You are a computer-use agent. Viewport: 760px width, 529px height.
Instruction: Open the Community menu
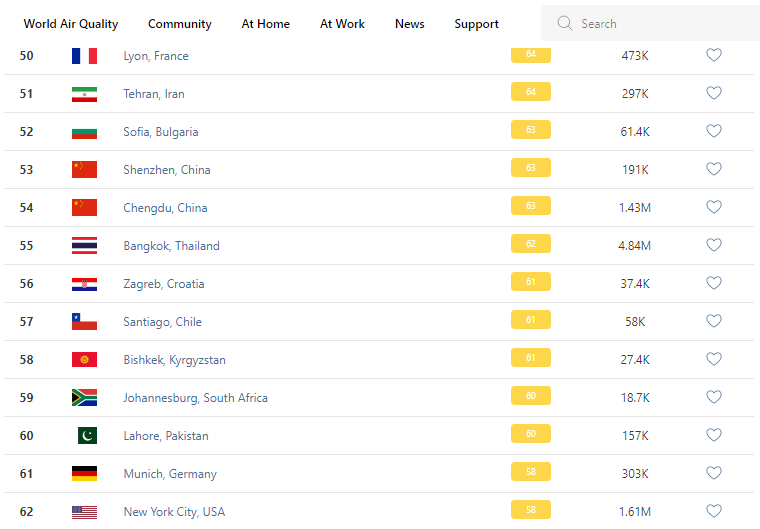(180, 24)
